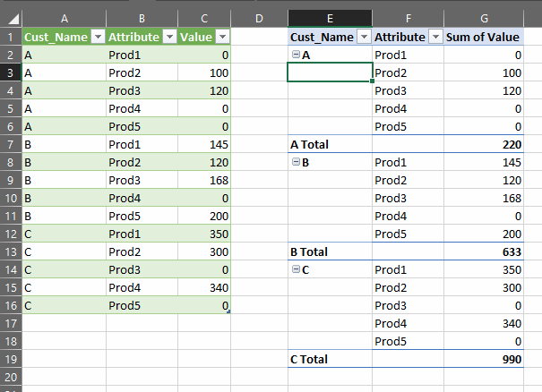The width and height of the screenshot is (542, 392).
Task: Select row 20 header
Action: [11, 377]
